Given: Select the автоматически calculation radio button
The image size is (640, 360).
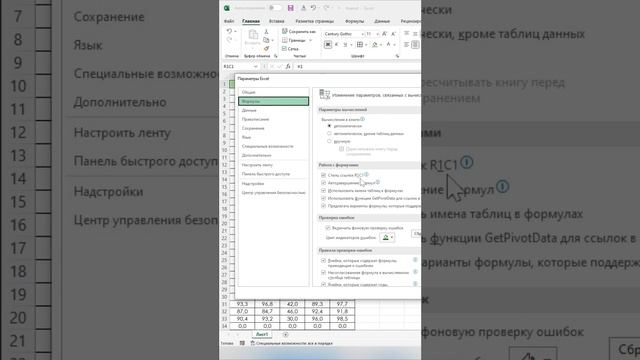Looking at the screenshot, I should point(329,126).
